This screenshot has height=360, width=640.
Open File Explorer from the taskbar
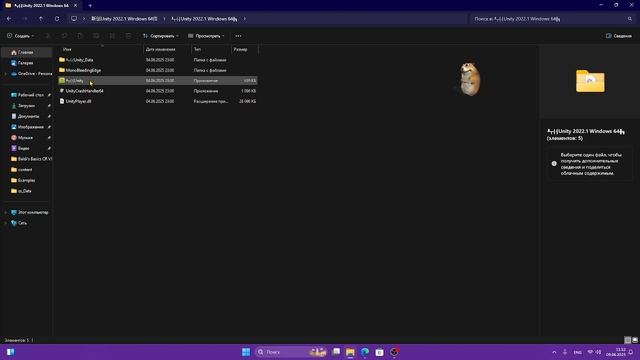[350, 352]
